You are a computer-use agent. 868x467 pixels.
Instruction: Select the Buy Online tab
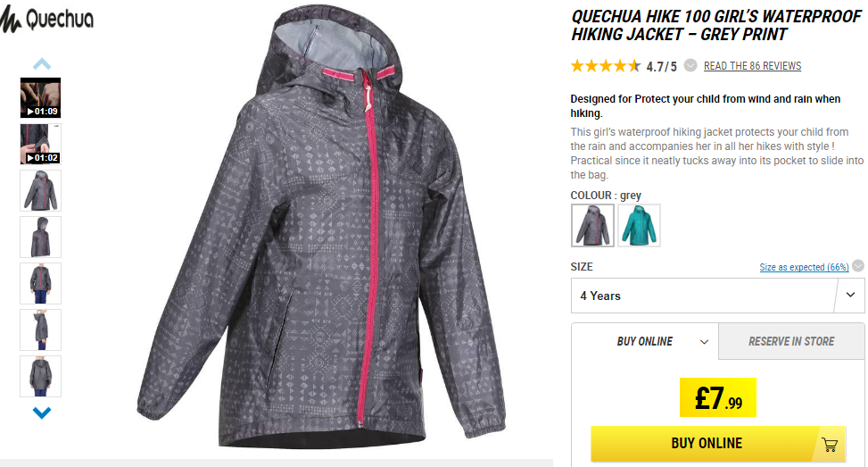(x=645, y=341)
